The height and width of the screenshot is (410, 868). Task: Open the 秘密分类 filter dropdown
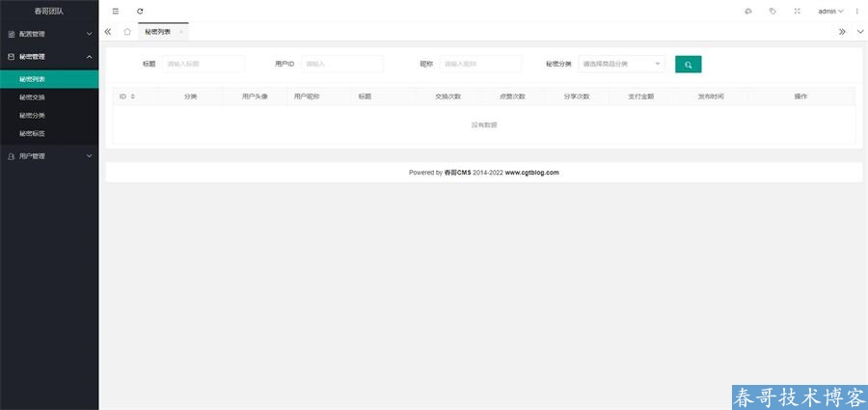tap(621, 64)
